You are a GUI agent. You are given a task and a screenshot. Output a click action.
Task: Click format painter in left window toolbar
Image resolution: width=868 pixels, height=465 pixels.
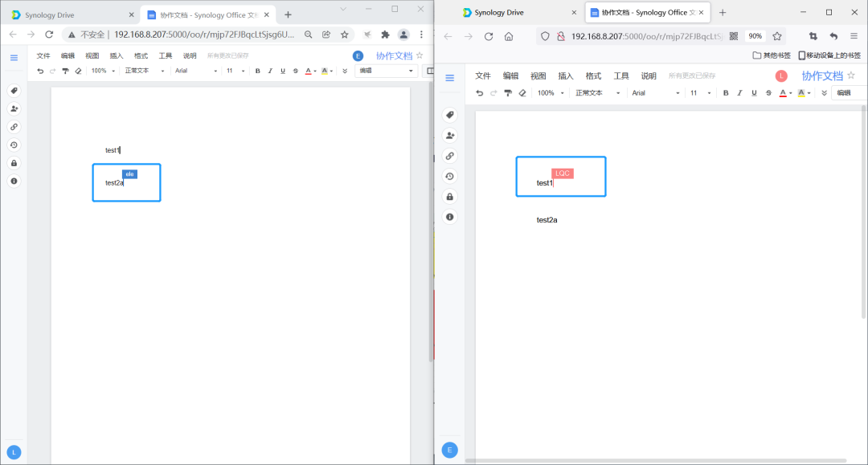tap(65, 71)
